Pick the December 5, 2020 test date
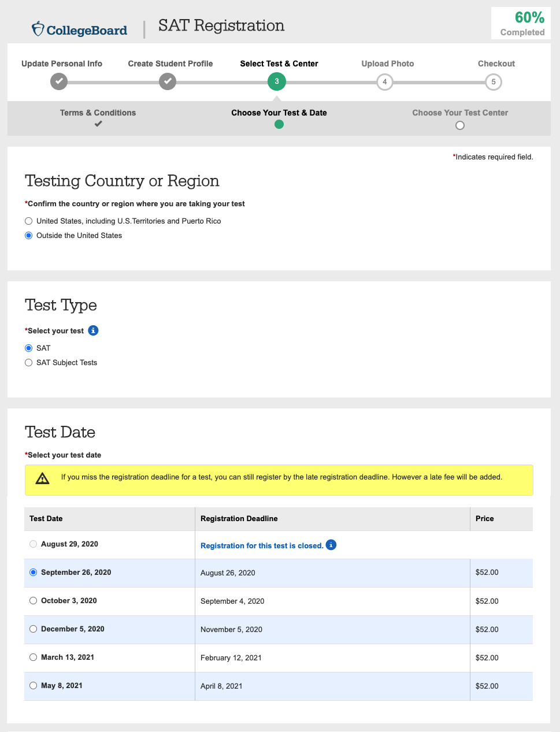This screenshot has height=732, width=560. (34, 629)
